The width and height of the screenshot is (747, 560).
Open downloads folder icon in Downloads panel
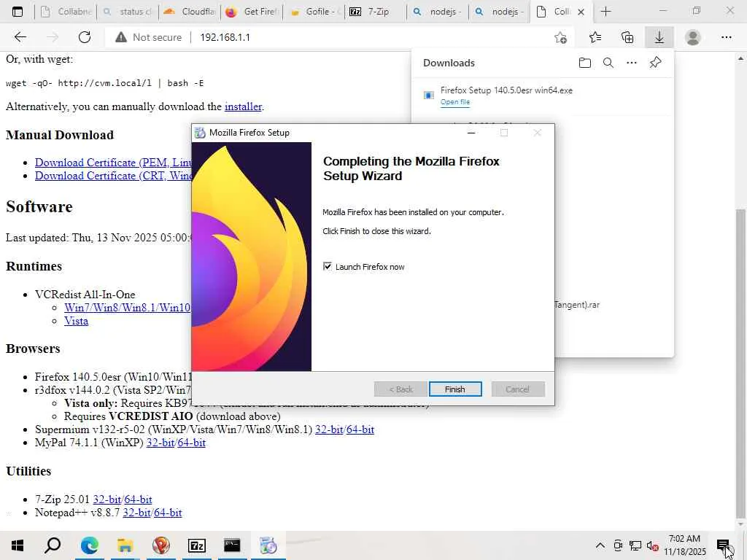click(x=584, y=63)
